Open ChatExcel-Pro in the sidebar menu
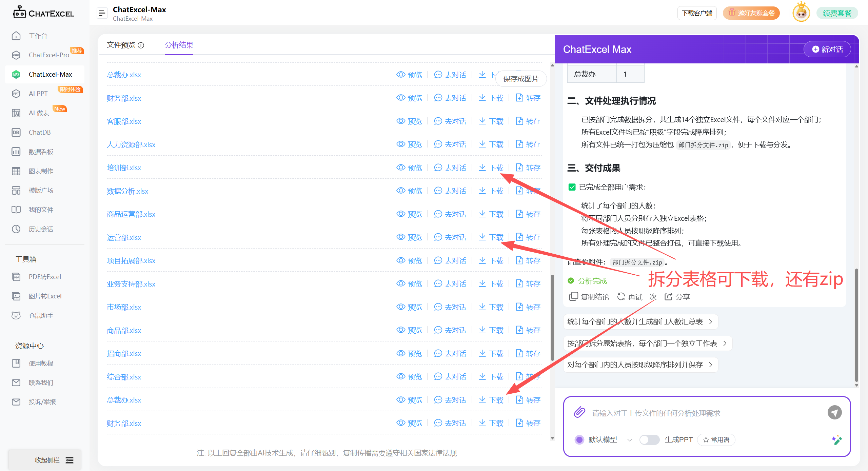The image size is (868, 471). pos(49,55)
